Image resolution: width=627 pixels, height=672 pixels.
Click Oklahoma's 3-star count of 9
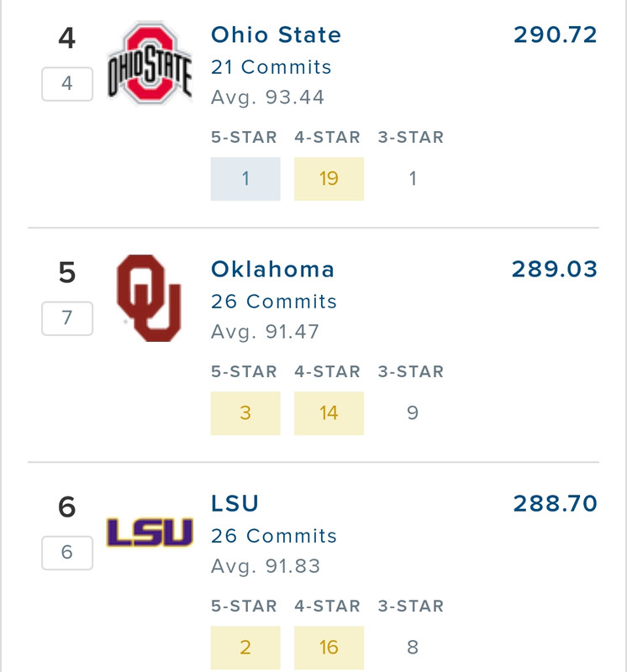pos(412,413)
